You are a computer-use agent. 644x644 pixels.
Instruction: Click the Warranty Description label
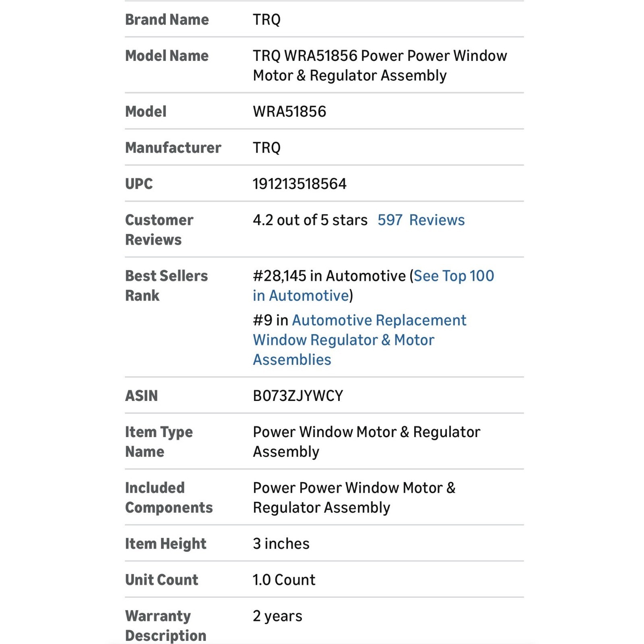click(165, 626)
